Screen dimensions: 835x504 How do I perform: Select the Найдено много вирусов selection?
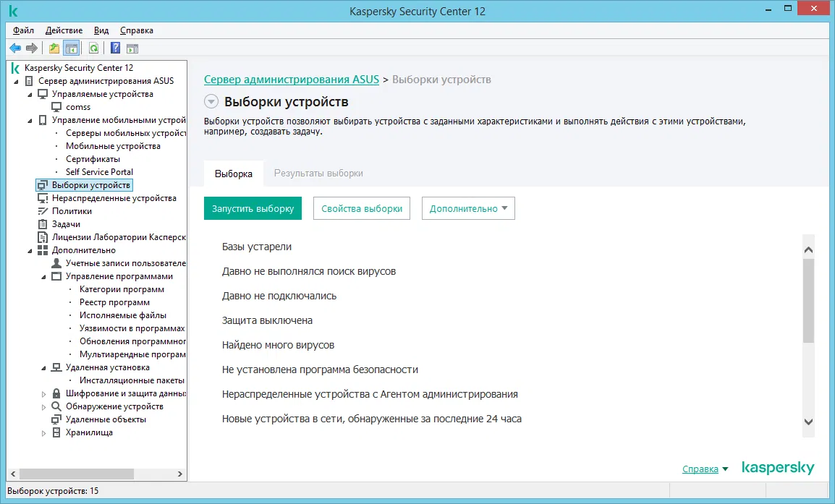click(278, 345)
